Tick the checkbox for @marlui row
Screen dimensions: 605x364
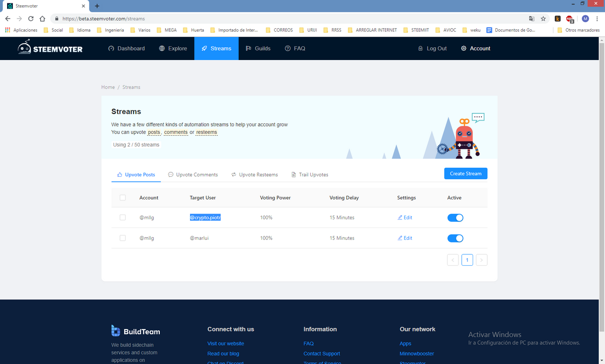tap(123, 238)
